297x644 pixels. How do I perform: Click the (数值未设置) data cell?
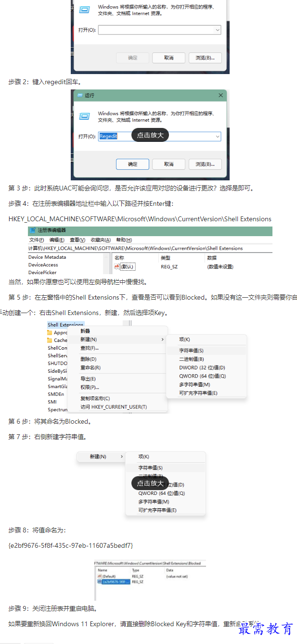220,266
